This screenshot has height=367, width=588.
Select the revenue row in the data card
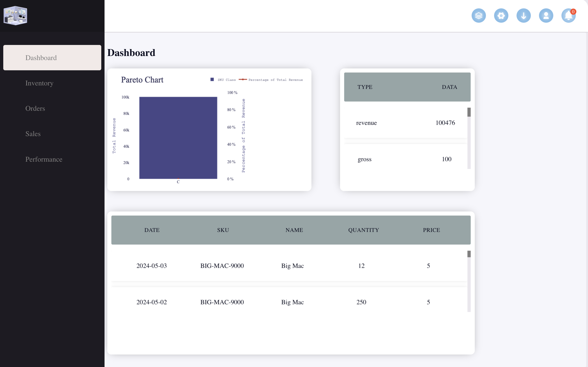click(x=405, y=123)
